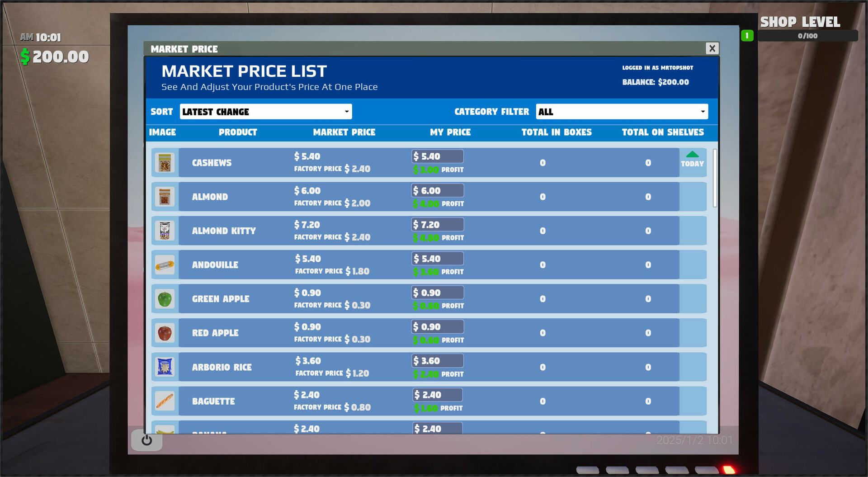
Task: Open the Sort dropdown showing Latest Change
Action: tap(265, 112)
